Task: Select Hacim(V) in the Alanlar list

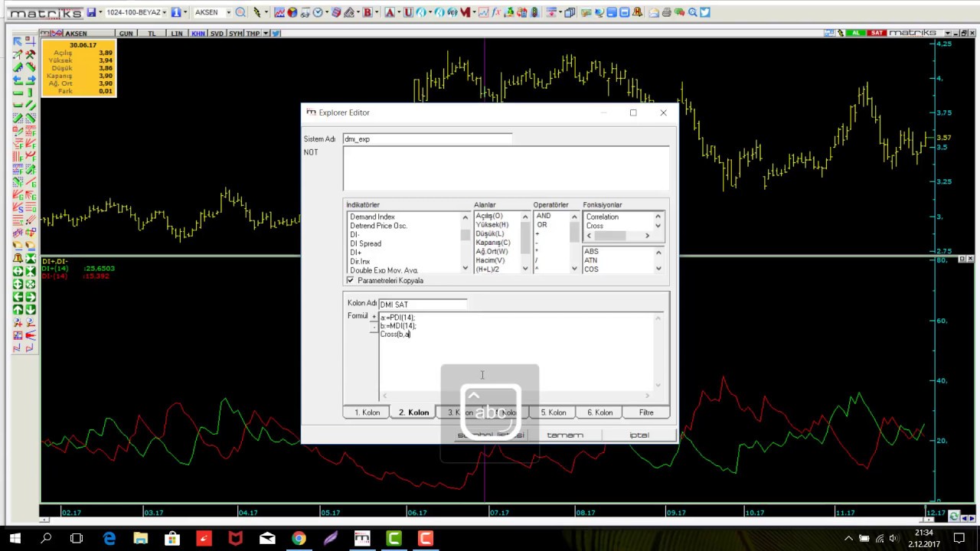Action: 490,260
